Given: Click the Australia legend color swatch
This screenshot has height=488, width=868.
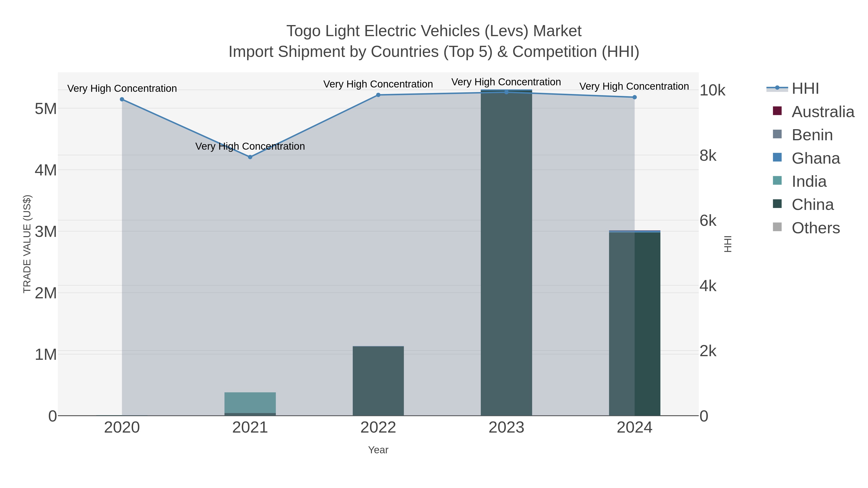Looking at the screenshot, I should coord(777,111).
